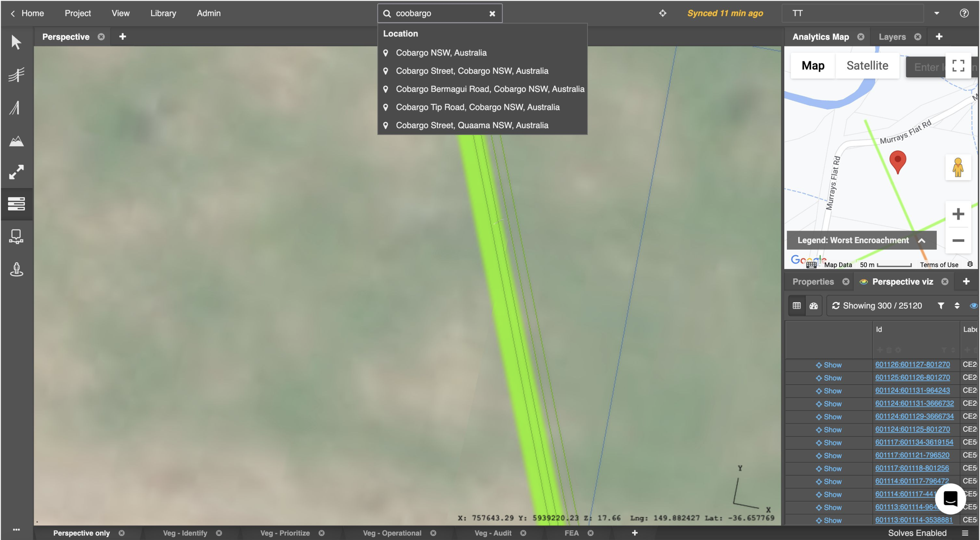Viewport: 980px width, 540px height.
Task: Zoom in the map with plus button
Action: [958, 214]
